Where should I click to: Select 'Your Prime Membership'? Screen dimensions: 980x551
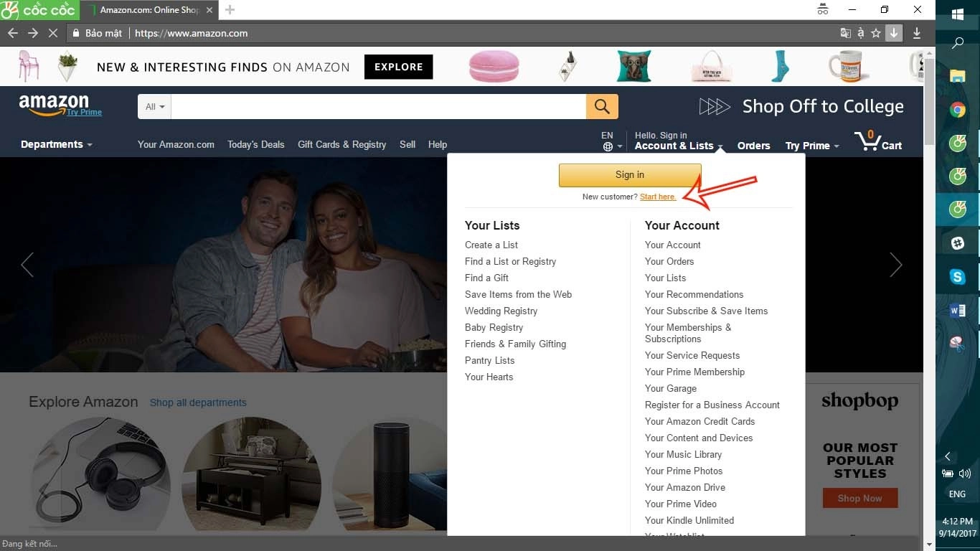pyautogui.click(x=694, y=372)
